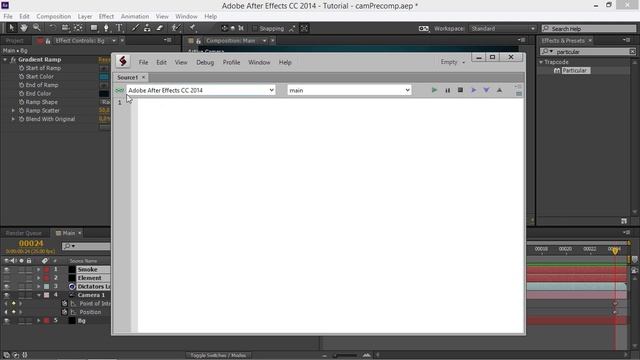This screenshot has width=640, height=360.
Task: Click the Step Out debug arrow
Action: (499, 90)
